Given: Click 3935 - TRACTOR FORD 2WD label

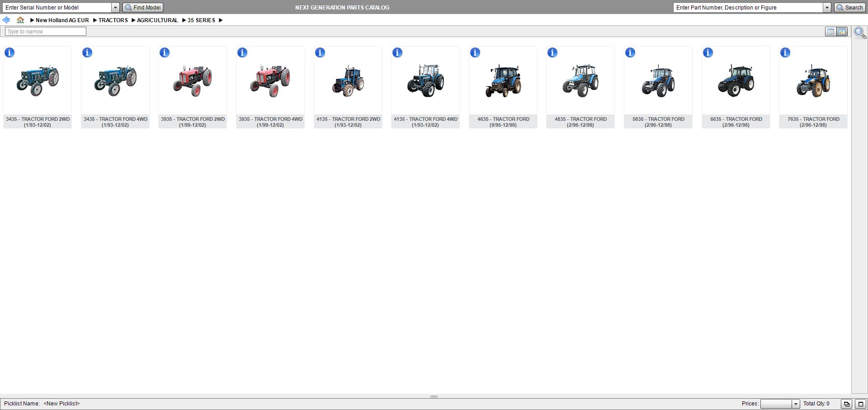Looking at the screenshot, I should pos(193,122).
